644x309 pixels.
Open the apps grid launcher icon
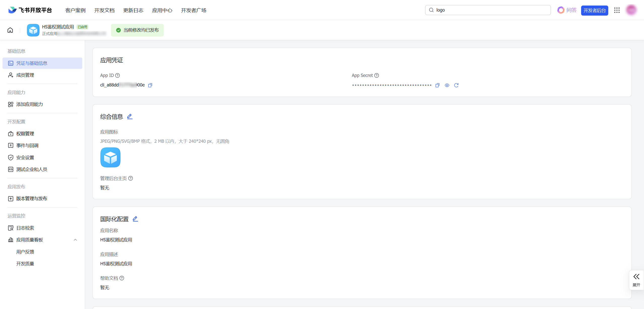click(617, 10)
